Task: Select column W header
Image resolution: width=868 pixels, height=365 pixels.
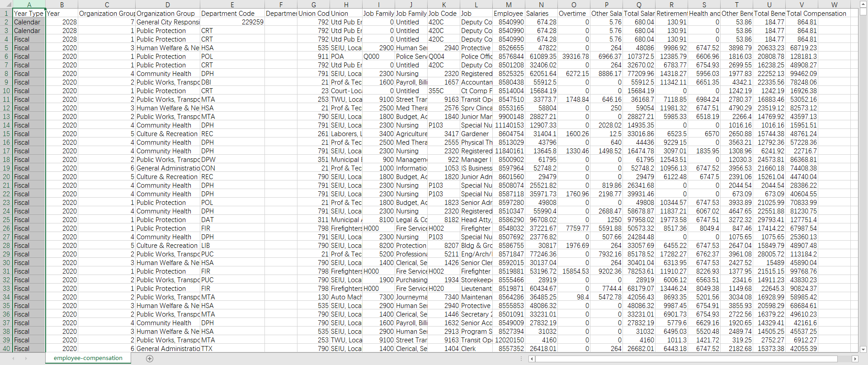Action: coord(834,5)
